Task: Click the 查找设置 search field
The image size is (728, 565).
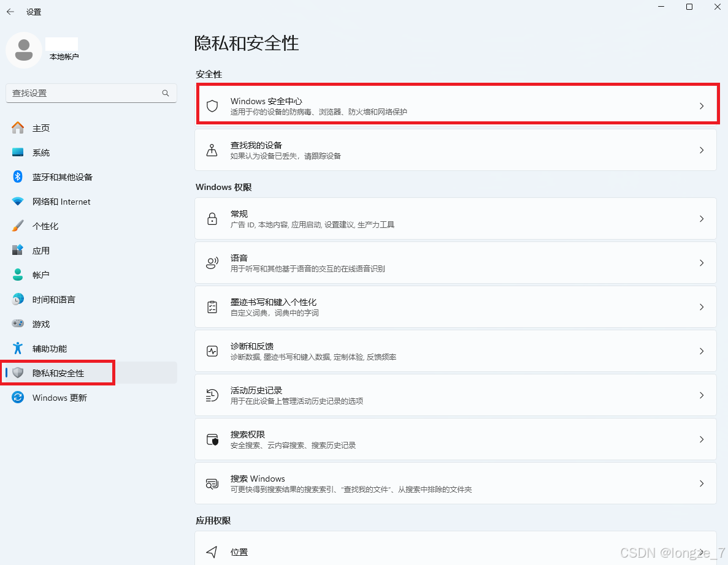Action: click(91, 93)
